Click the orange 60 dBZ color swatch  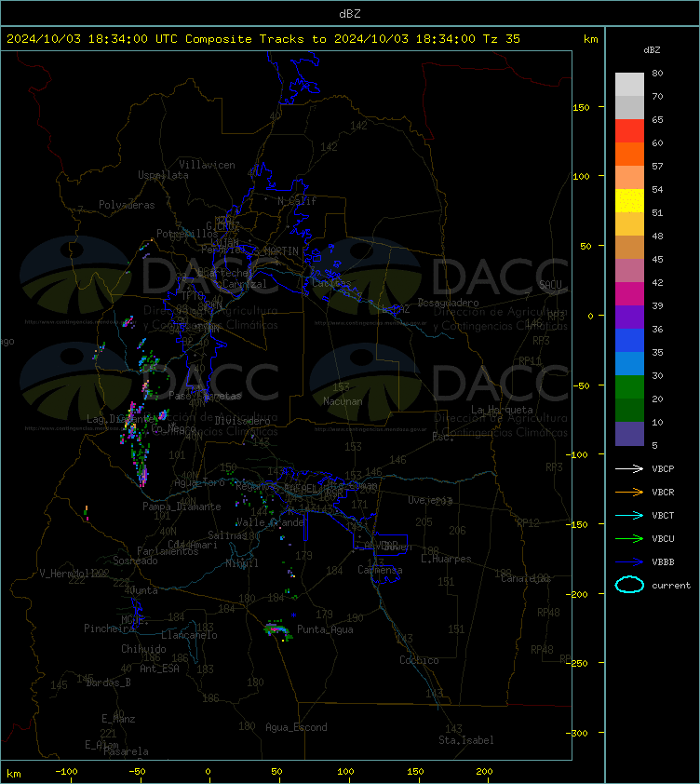pos(629,154)
